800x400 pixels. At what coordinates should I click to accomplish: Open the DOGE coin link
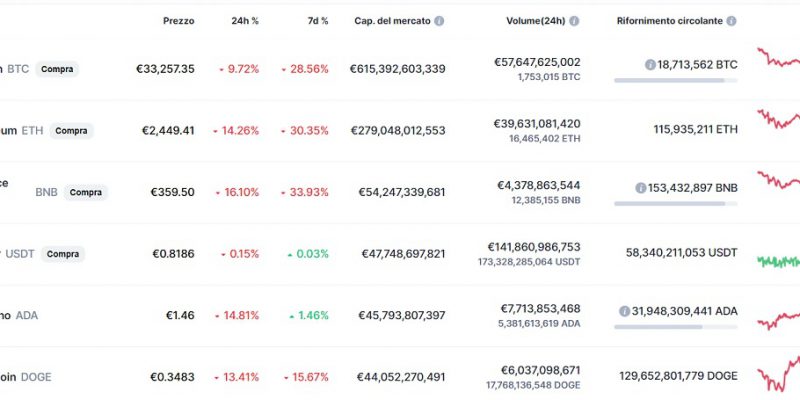click(x=26, y=377)
